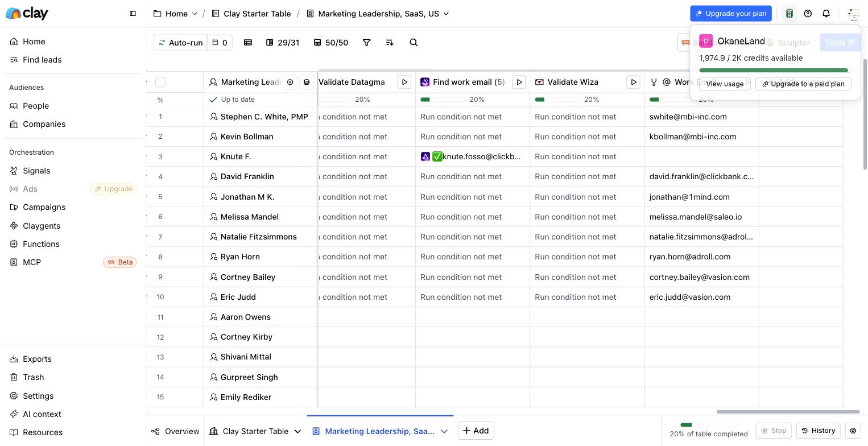
Task: Collapse the left sidebar panel icon
Action: pyautogui.click(x=133, y=14)
